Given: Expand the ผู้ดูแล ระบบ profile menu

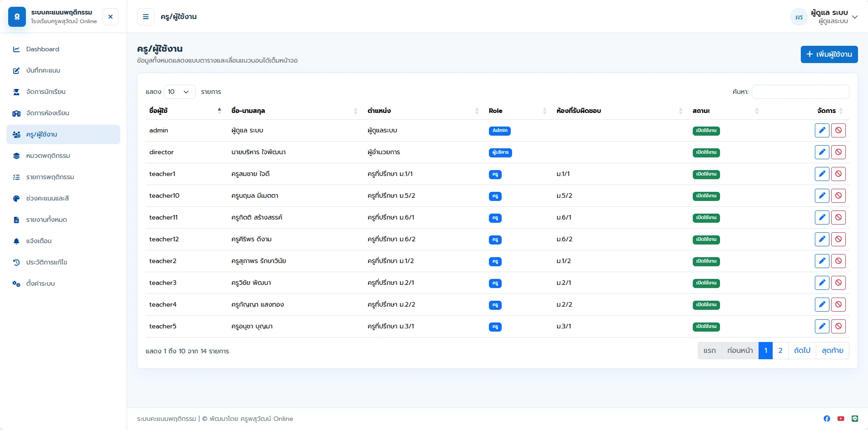Looking at the screenshot, I should point(824,17).
